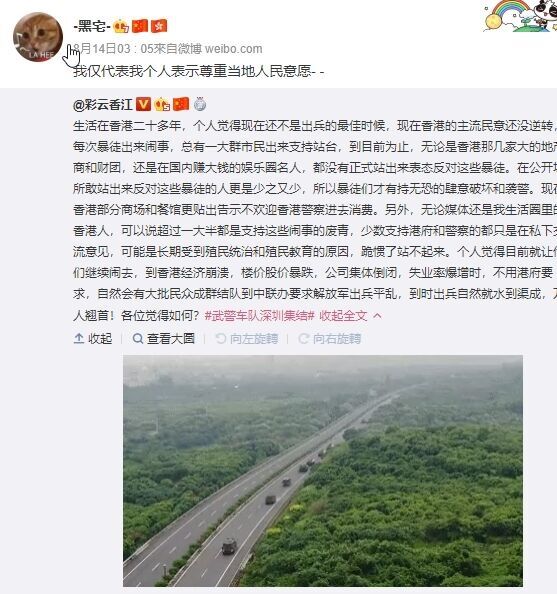Viewport: 557px width, 594px height.
Task: Collapse the full text with 收起全文
Action: (x=344, y=316)
